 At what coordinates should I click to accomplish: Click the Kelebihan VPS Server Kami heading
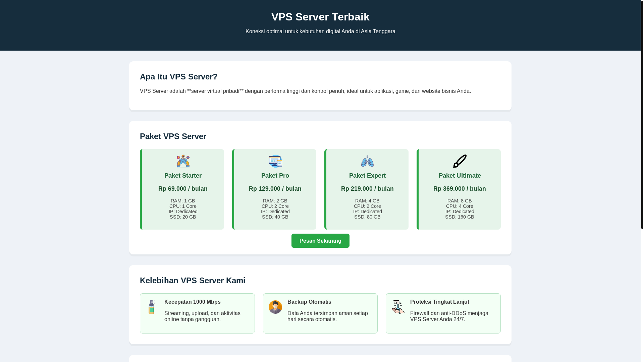tap(193, 281)
